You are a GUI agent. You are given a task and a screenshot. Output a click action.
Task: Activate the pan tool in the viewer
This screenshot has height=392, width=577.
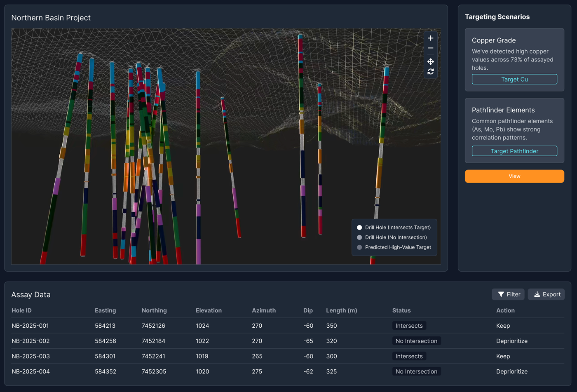pyautogui.click(x=430, y=61)
